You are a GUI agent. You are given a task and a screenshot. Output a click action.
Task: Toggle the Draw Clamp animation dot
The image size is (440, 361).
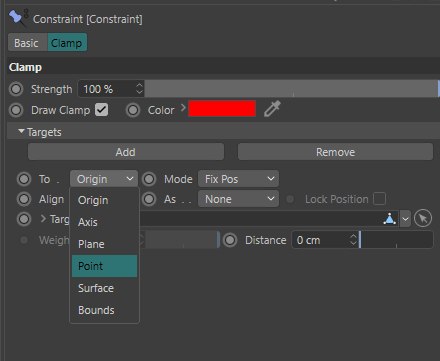tap(16, 110)
